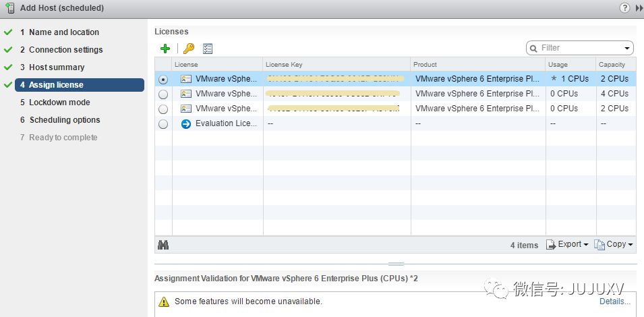Image resolution: width=644 pixels, height=317 pixels.
Task: Click the green plus add license icon
Action: tap(165, 49)
